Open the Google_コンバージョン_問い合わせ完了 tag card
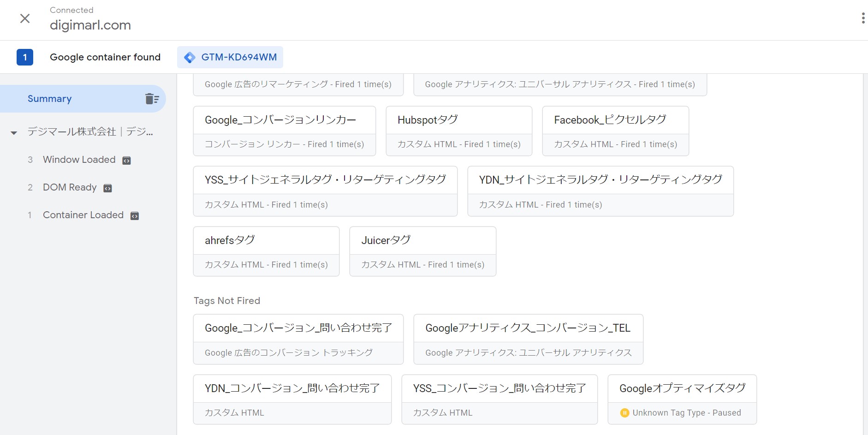The image size is (868, 435). tap(298, 339)
